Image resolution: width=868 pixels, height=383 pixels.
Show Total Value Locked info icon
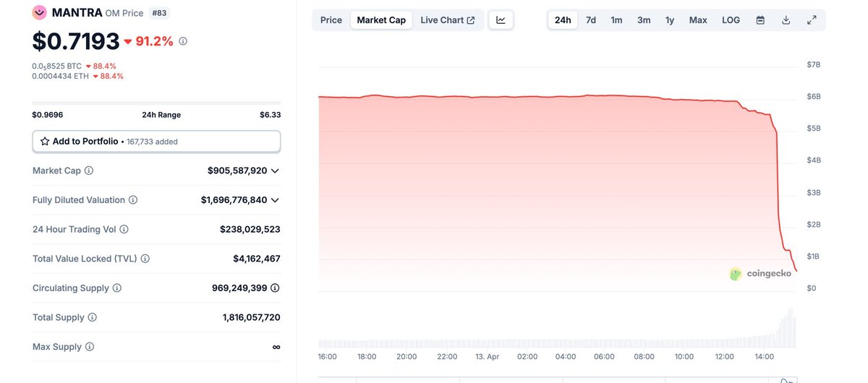click(x=145, y=259)
